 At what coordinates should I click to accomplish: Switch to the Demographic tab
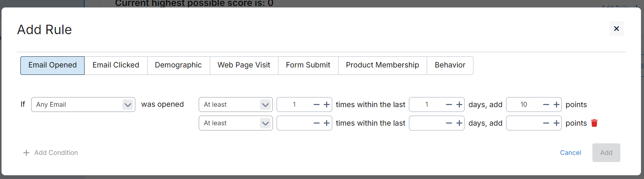(178, 65)
